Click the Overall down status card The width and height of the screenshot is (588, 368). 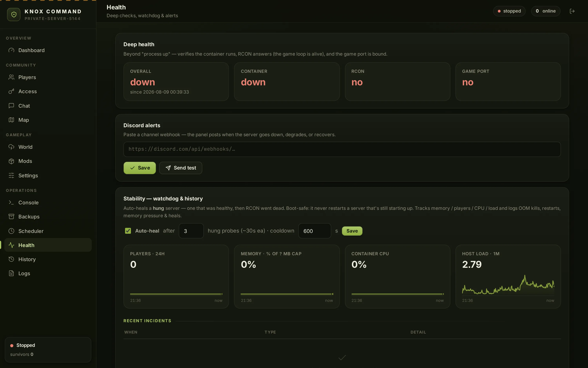176,82
